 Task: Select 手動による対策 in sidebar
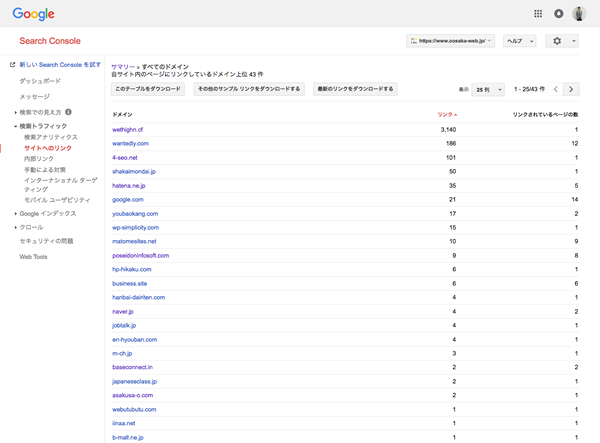pos(45,169)
